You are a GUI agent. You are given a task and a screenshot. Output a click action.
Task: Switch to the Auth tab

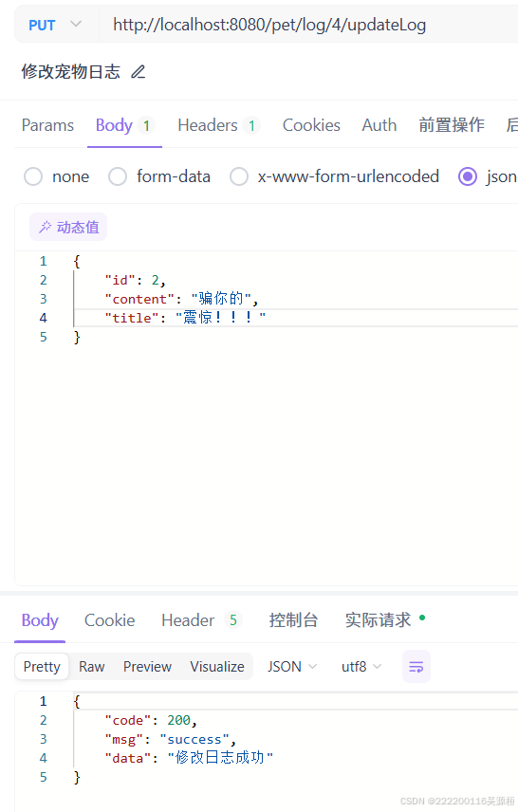tap(379, 125)
